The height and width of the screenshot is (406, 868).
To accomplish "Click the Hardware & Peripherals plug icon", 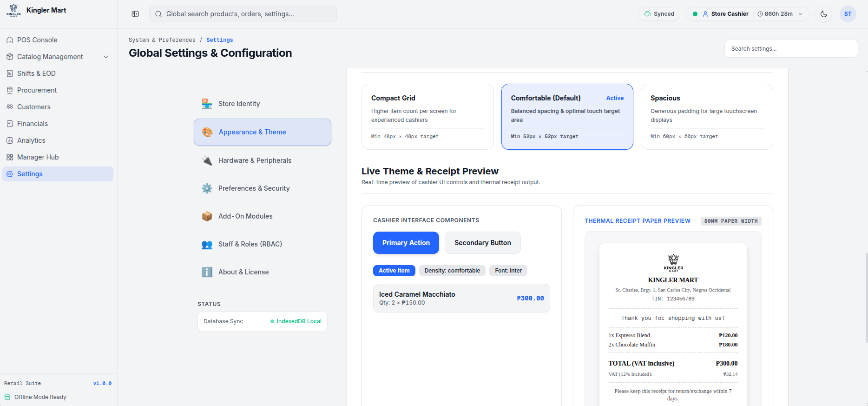I will click(x=207, y=160).
